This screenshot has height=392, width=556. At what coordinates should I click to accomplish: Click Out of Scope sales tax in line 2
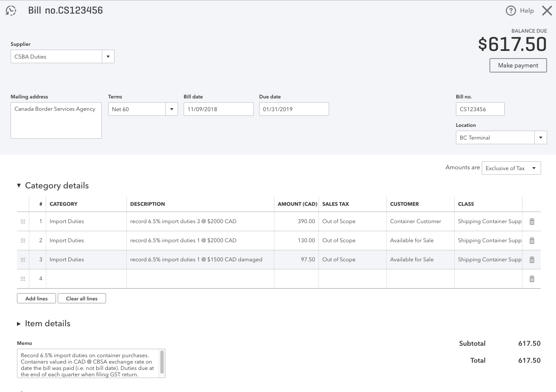[x=339, y=241]
